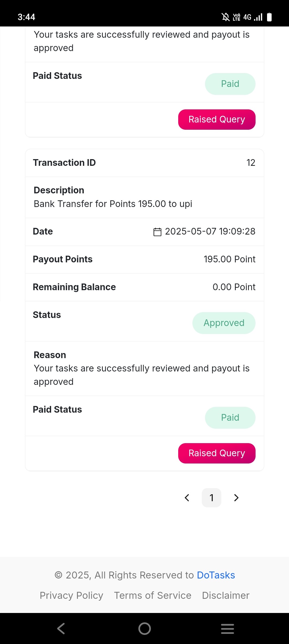Go to the previous page chevron
The width and height of the screenshot is (289, 644).
tap(187, 498)
